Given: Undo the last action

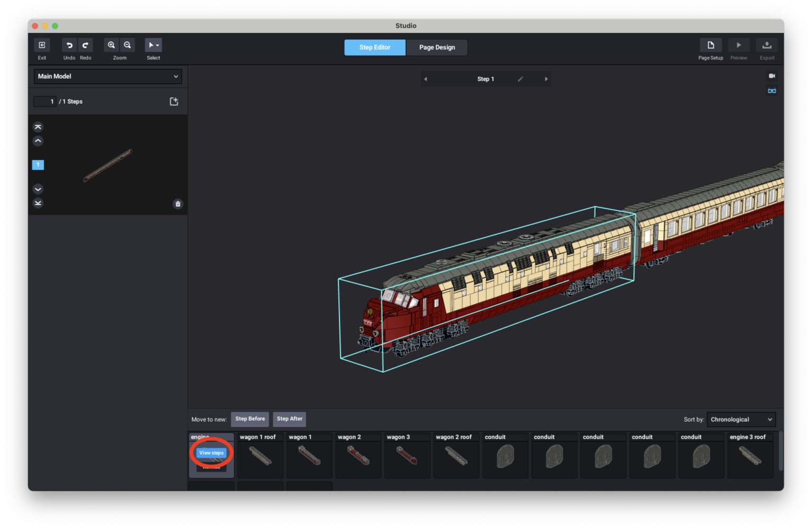Looking at the screenshot, I should click(69, 45).
